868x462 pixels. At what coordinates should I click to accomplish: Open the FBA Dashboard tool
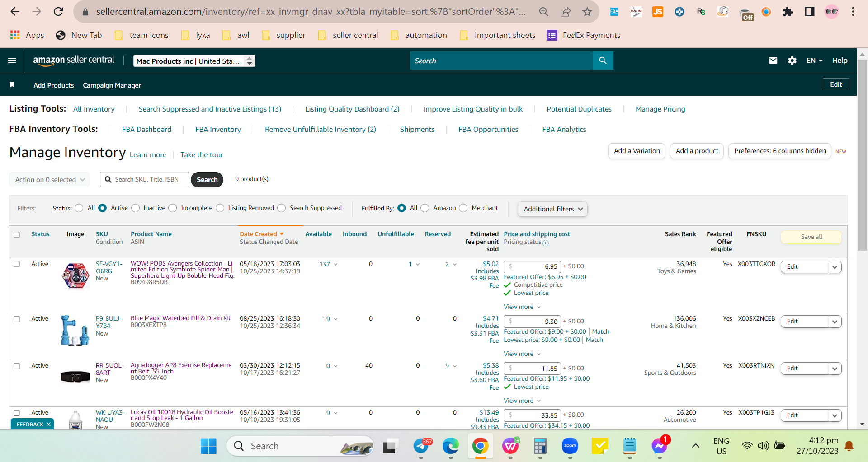click(x=146, y=130)
